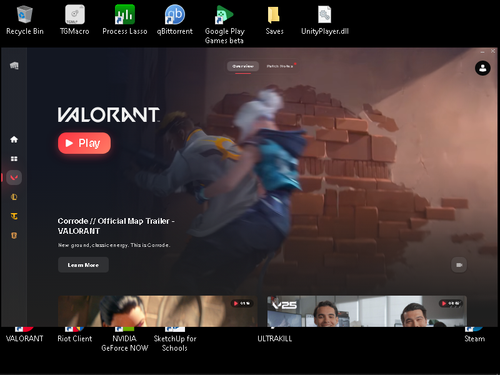This screenshot has height=375, width=500.
Task: Open Legends of Runeterra sidebar icon
Action: (14, 235)
